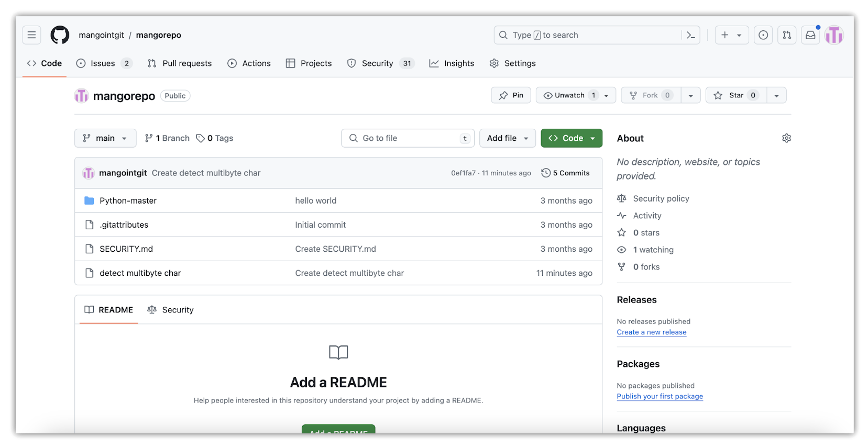The width and height of the screenshot is (868, 448).
Task: View the 0 stars sidebar link
Action: click(646, 232)
